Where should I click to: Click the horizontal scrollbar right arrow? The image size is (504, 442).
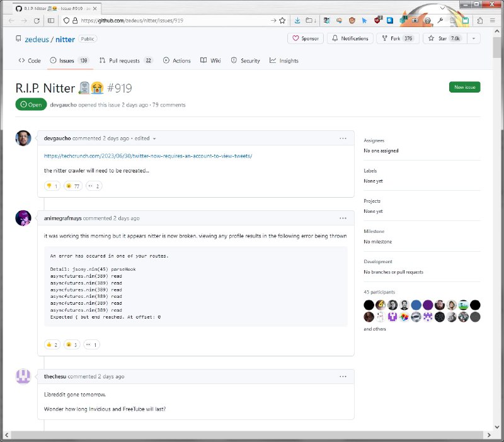point(489,435)
